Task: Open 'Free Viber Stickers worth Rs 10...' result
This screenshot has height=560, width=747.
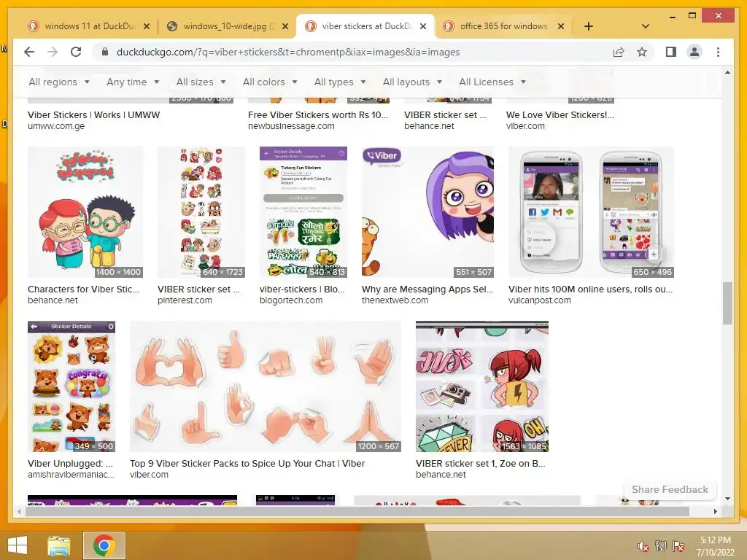Action: (x=318, y=114)
